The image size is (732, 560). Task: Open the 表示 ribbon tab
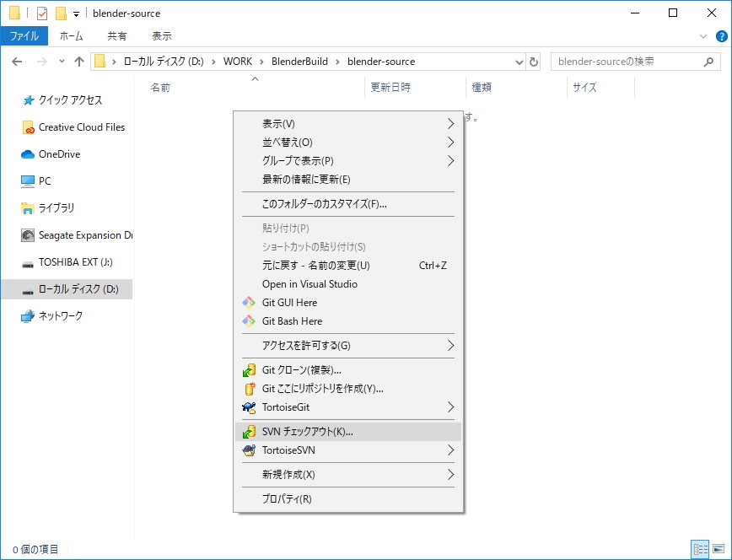(162, 36)
